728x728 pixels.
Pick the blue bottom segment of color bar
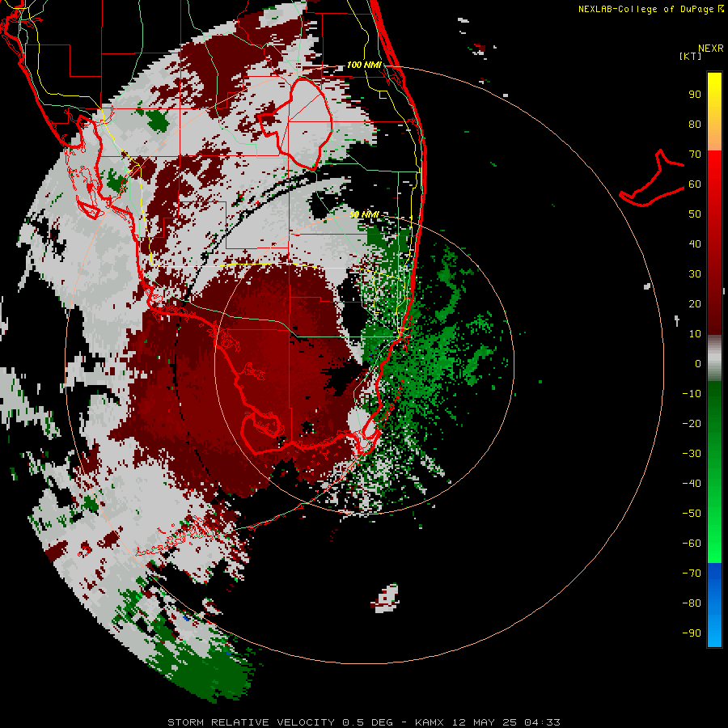(x=714, y=604)
